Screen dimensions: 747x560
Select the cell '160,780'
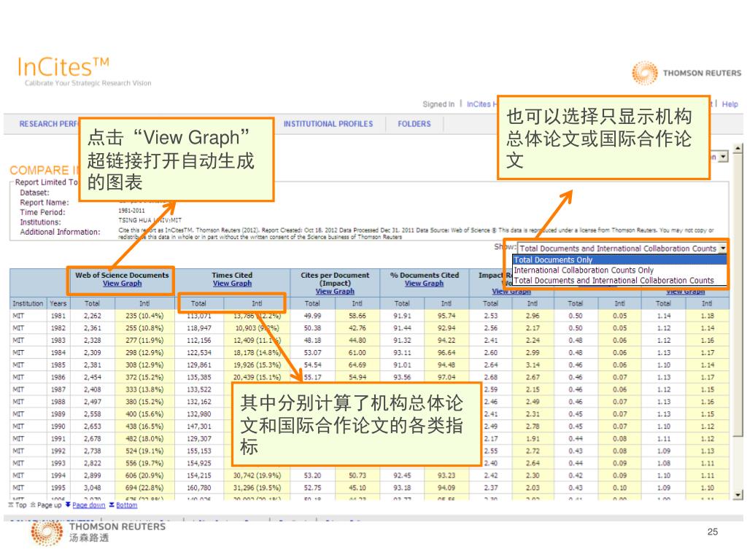point(198,488)
